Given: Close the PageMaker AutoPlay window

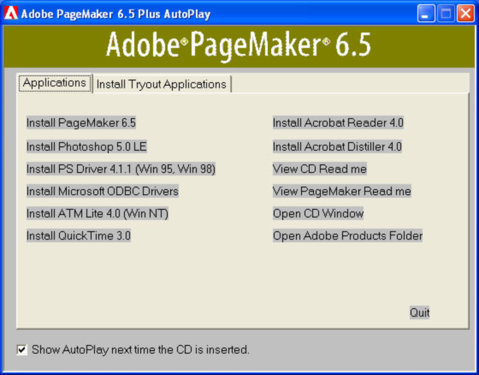Looking at the screenshot, I should (466, 14).
